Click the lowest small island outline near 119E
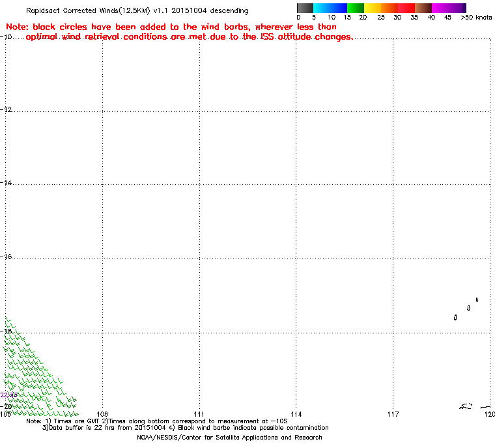The image size is (495, 448). (x=455, y=317)
